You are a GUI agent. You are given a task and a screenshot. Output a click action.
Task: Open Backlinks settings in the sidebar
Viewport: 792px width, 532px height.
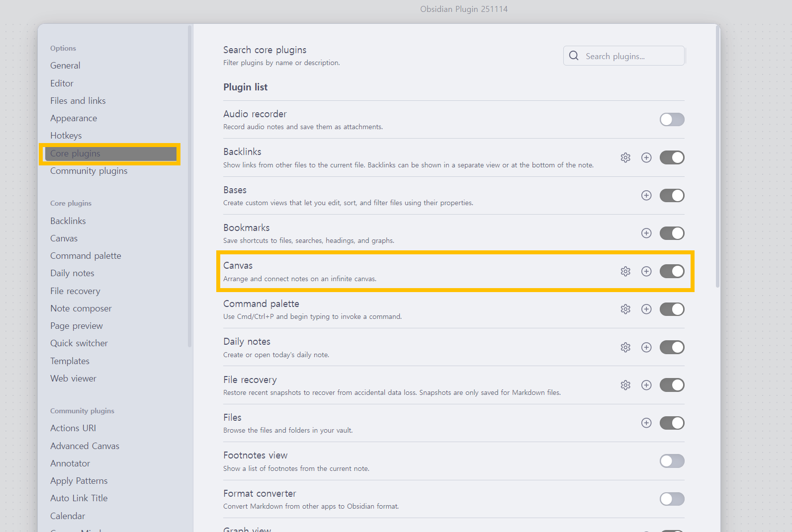68,221
